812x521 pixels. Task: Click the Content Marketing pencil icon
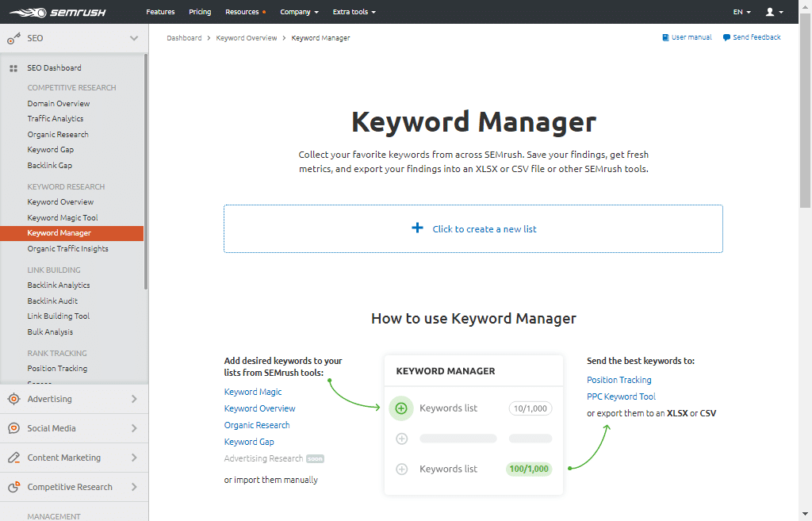pos(13,458)
